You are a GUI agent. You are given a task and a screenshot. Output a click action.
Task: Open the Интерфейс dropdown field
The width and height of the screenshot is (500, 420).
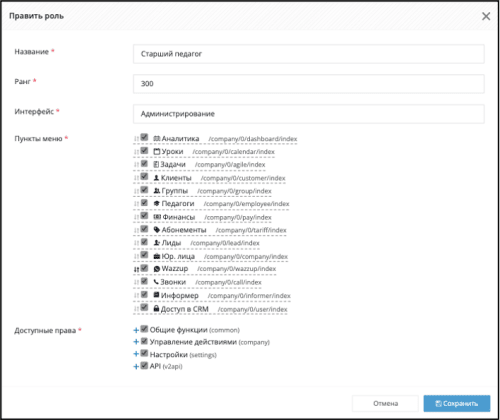309,114
